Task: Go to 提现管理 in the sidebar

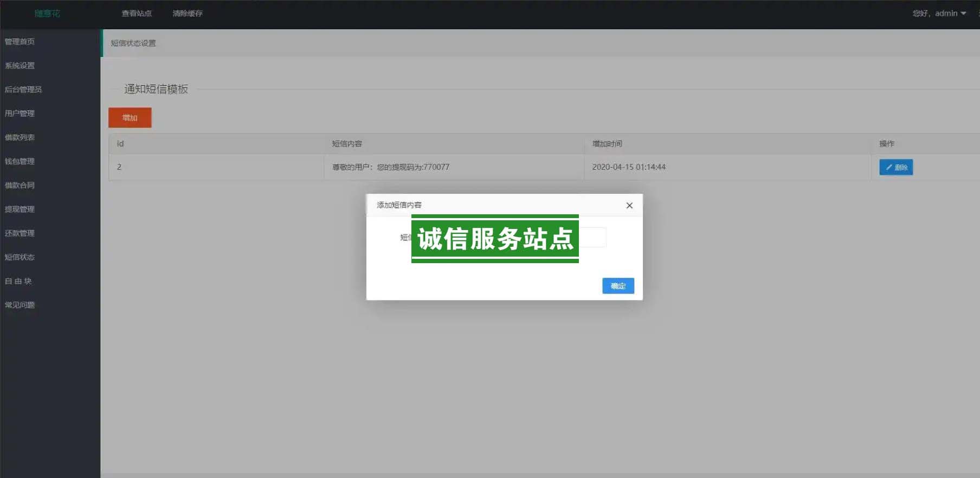Action: (x=20, y=209)
